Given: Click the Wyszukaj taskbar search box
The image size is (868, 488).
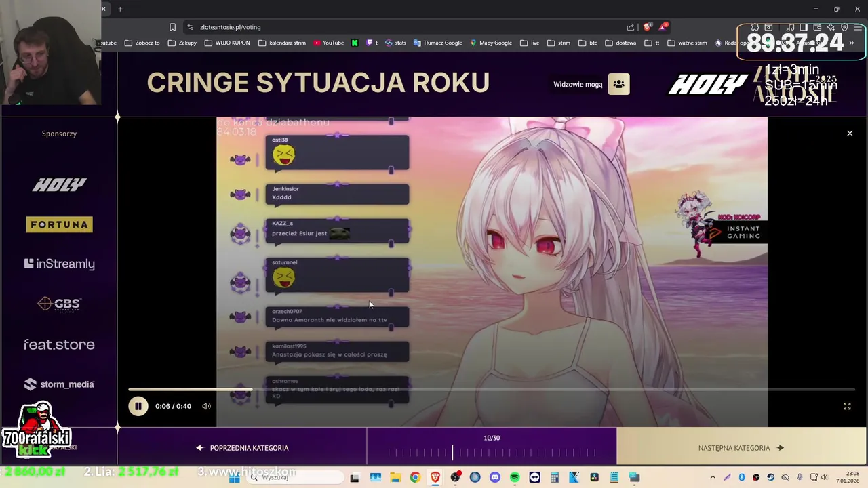Looking at the screenshot, I should (294, 478).
